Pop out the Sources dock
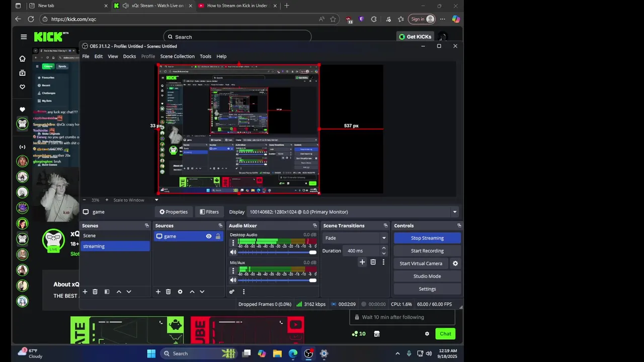This screenshot has width=644, height=362. coord(220,226)
